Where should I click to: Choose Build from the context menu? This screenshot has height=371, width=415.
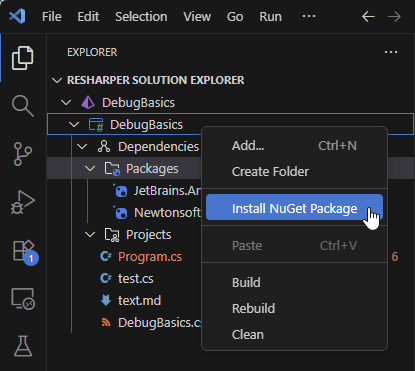(294, 283)
